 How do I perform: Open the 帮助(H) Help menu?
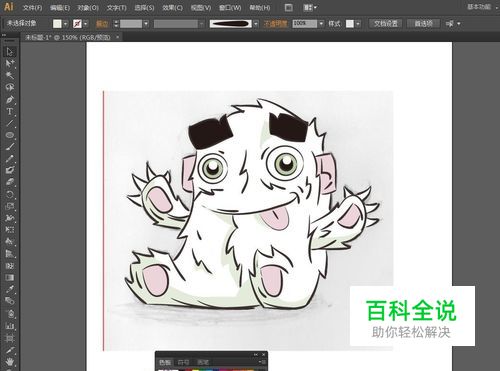(260, 7)
